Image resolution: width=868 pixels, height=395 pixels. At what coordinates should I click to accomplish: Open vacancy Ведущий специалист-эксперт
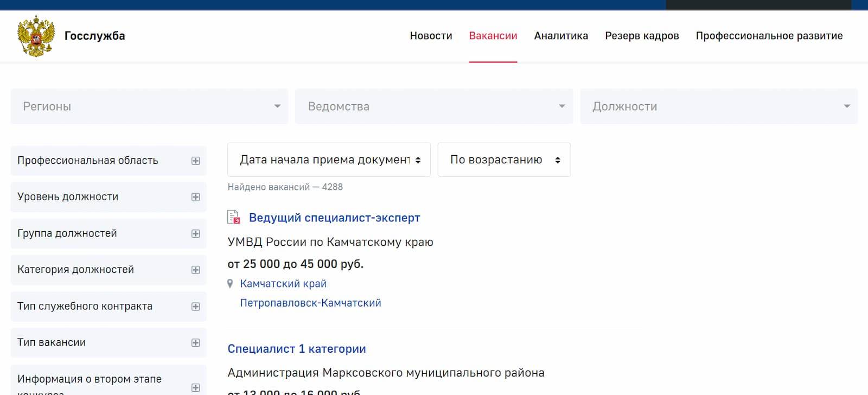(x=334, y=218)
